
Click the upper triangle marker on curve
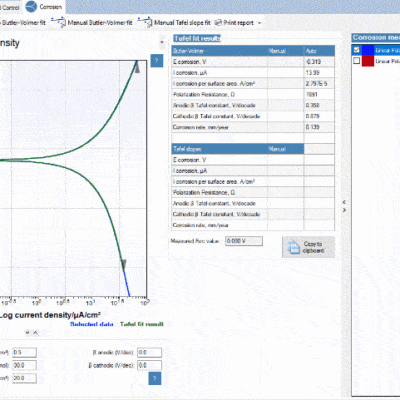tap(137, 68)
